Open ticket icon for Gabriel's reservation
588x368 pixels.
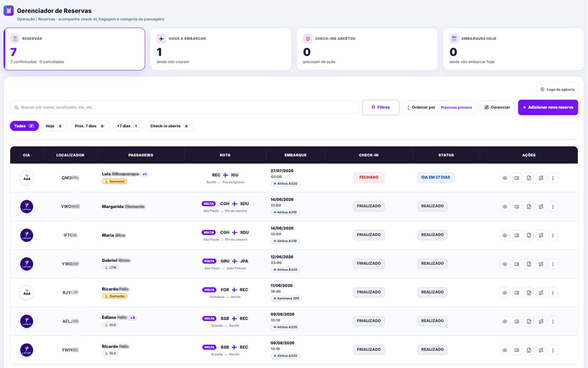[517, 264]
